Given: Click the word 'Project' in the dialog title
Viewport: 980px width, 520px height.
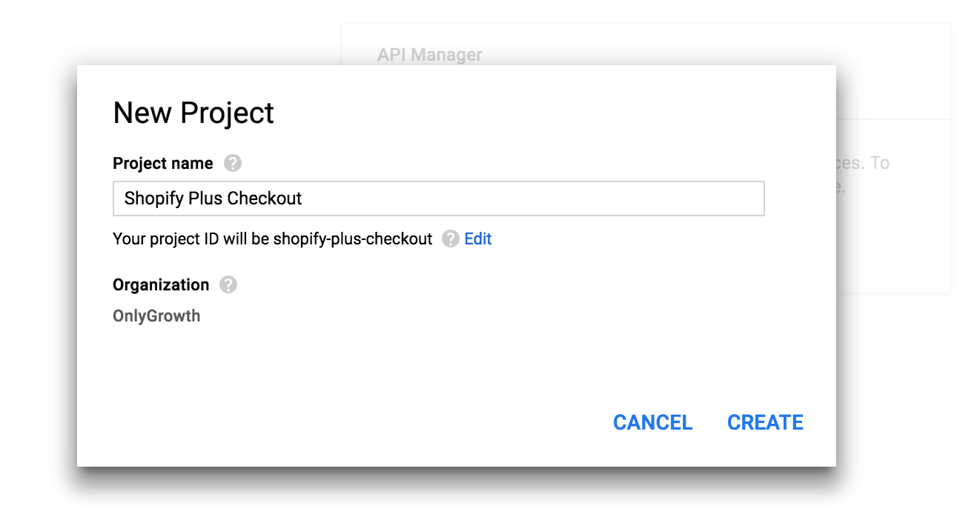Looking at the screenshot, I should pos(228,113).
